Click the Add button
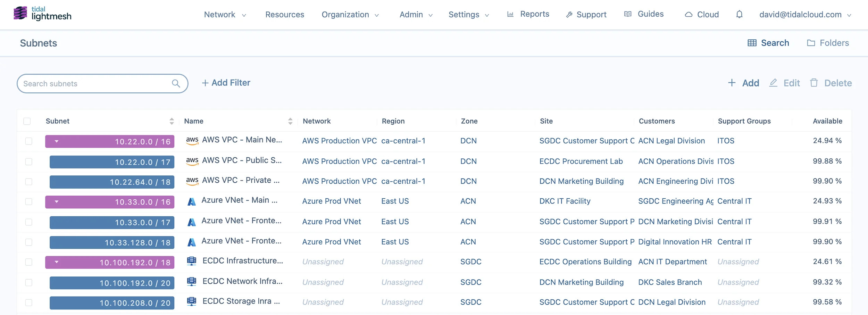868x315 pixels. click(x=743, y=83)
